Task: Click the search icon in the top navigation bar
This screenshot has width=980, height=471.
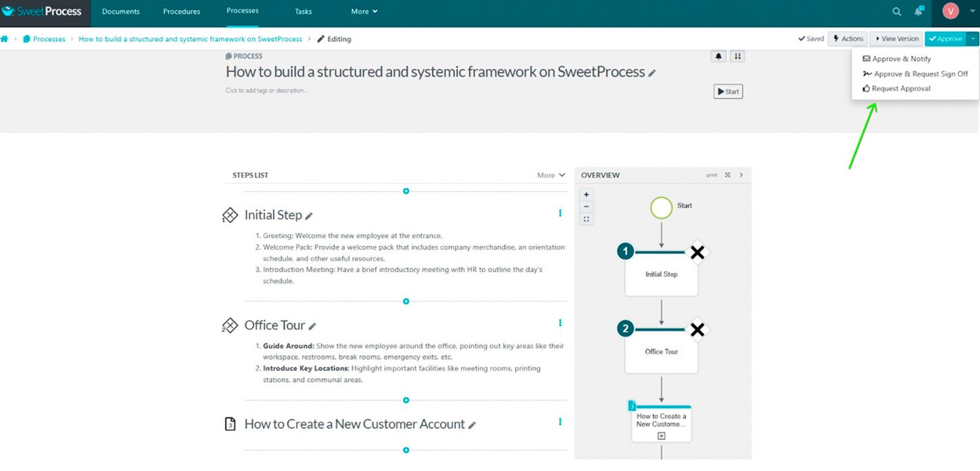Action: click(896, 11)
